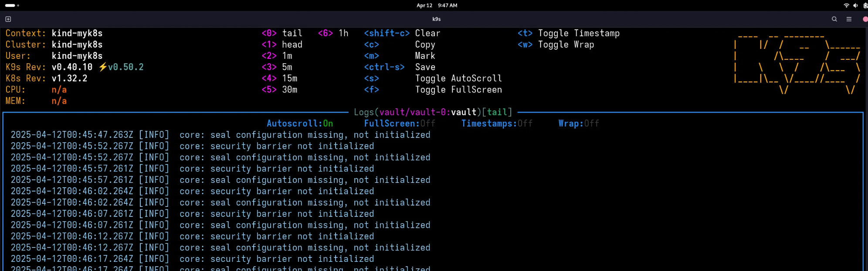Click the Autoscroll:On indicator
This screenshot has height=271, width=868.
[x=300, y=123]
